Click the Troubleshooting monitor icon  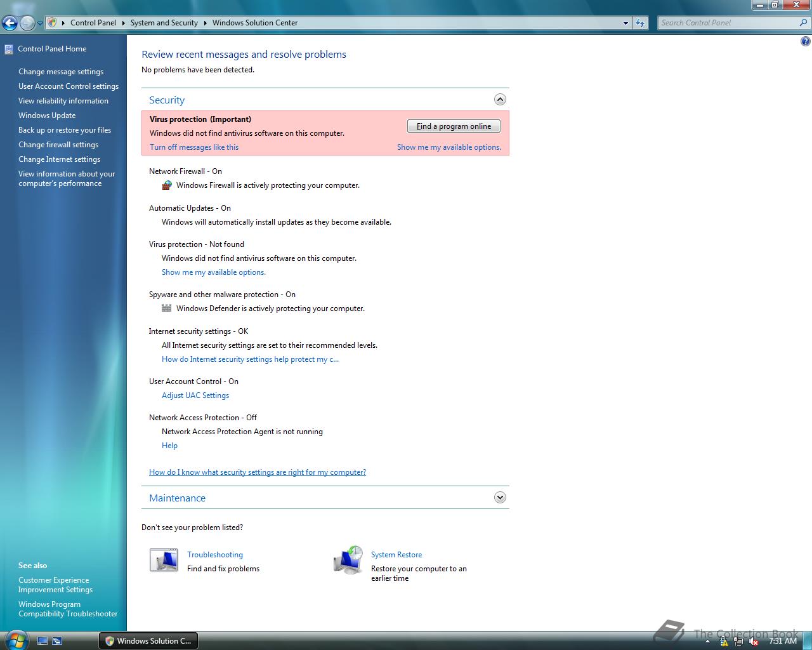click(x=164, y=560)
